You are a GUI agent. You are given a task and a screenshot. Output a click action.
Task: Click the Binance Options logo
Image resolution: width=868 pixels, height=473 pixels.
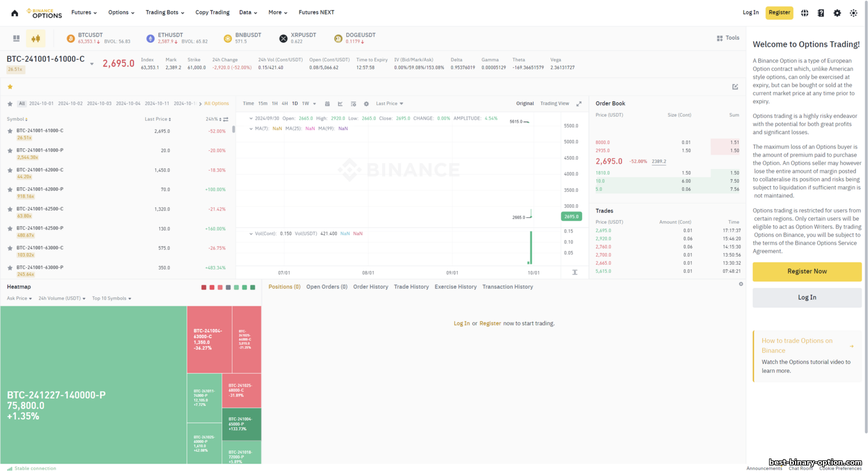point(44,13)
